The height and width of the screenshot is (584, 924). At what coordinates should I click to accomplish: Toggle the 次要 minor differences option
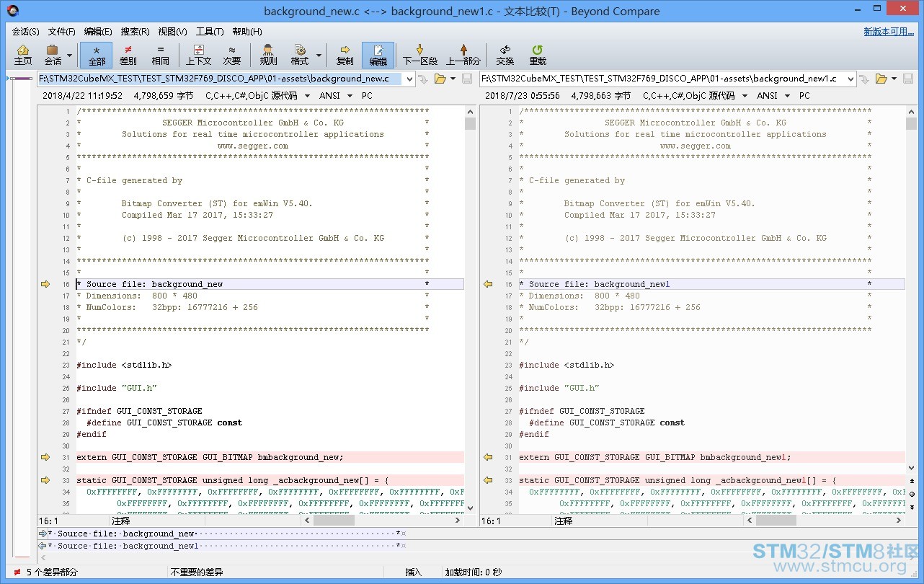point(231,55)
